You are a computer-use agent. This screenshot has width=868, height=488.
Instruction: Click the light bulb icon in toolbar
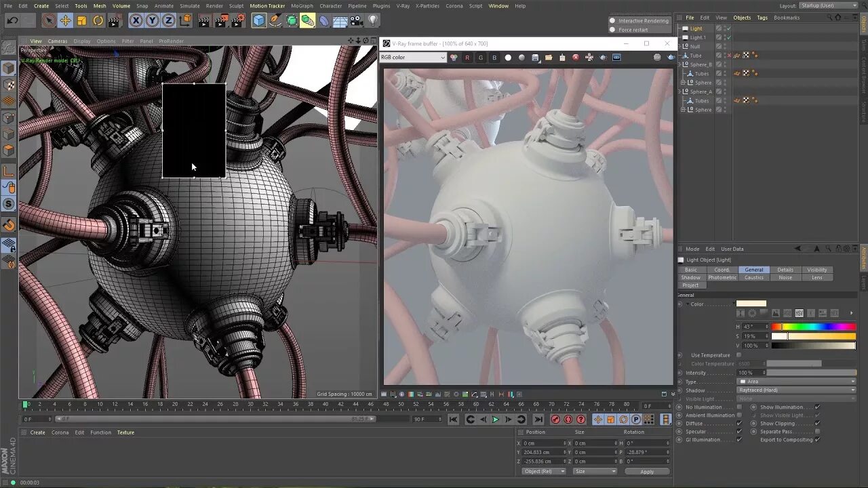coord(373,21)
